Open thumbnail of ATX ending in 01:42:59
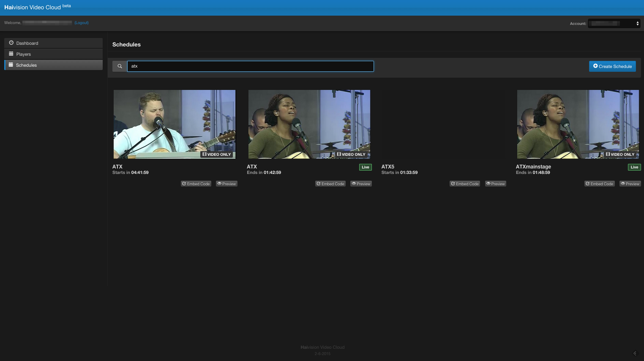Screen dimensions: 644x361 (x=309, y=124)
